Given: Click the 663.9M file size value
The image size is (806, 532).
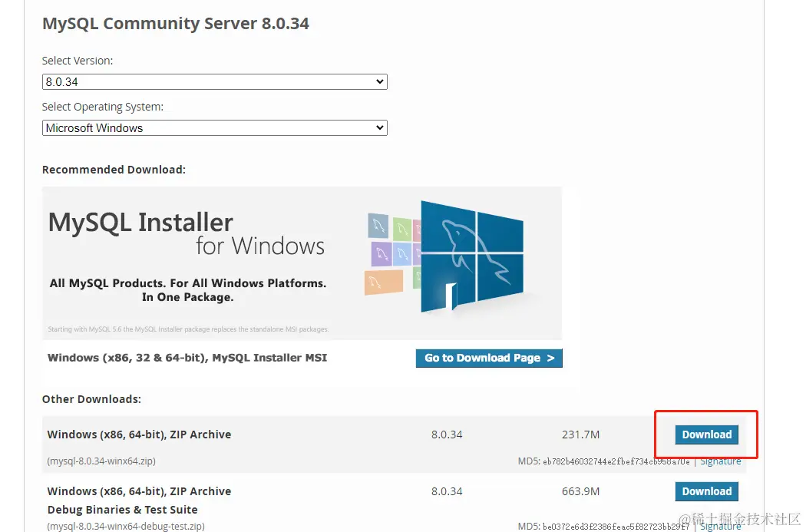Looking at the screenshot, I should 580,491.
